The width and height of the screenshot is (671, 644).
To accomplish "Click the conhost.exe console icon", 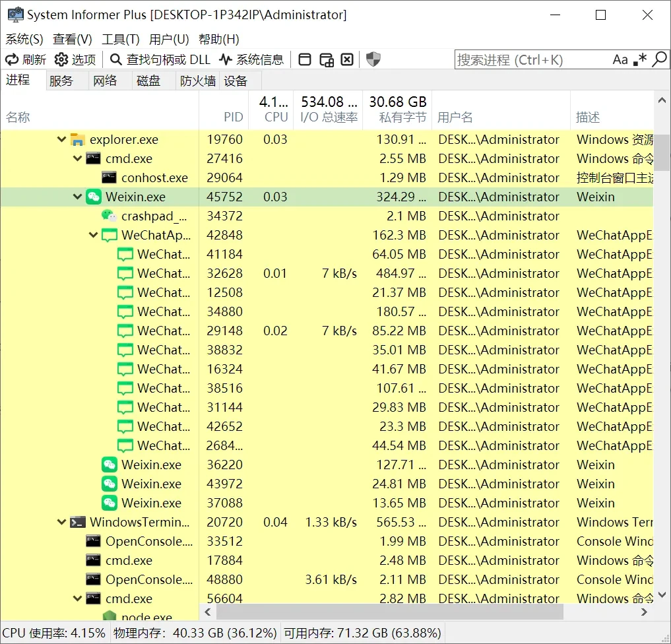I will click(109, 177).
